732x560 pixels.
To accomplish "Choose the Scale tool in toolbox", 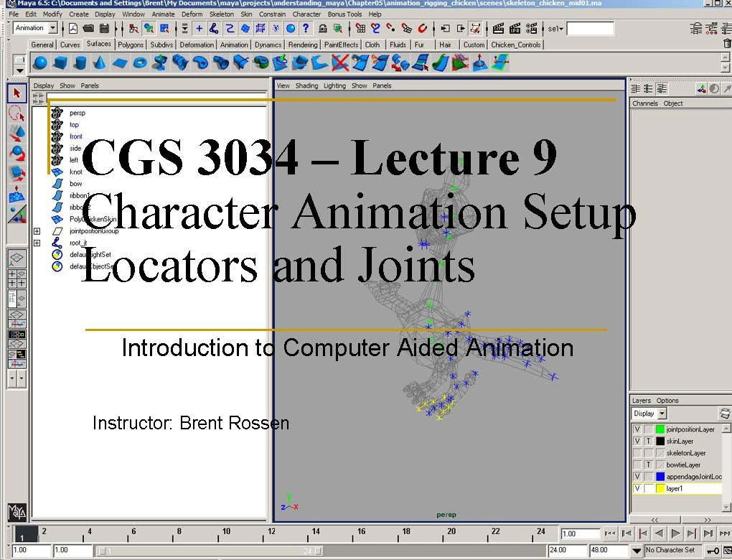I will click(x=17, y=173).
